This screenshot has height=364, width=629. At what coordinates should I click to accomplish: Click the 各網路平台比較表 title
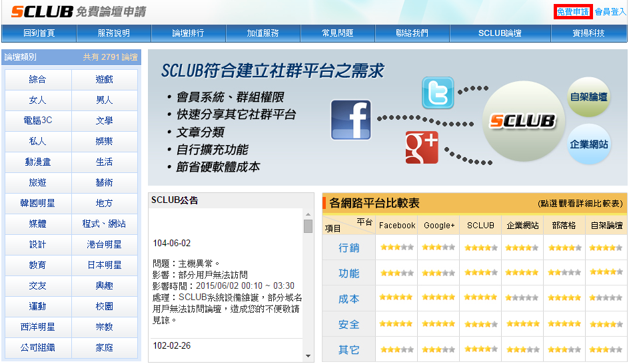coord(374,204)
